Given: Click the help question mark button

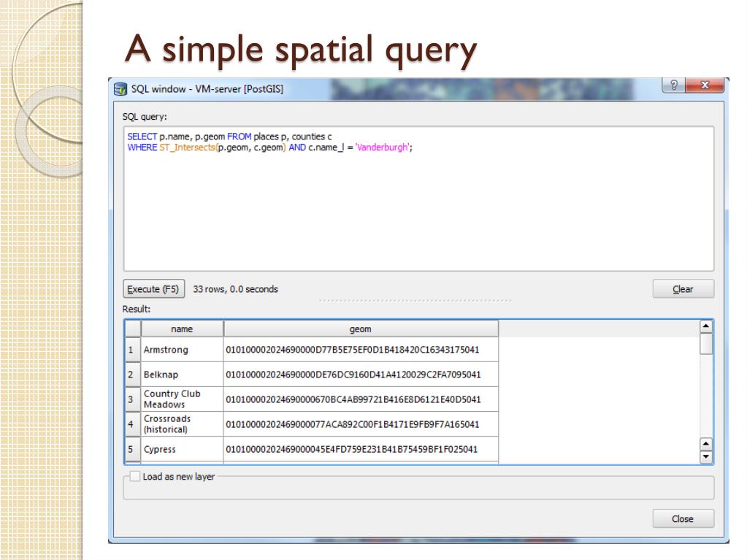Looking at the screenshot, I should (x=675, y=86).
